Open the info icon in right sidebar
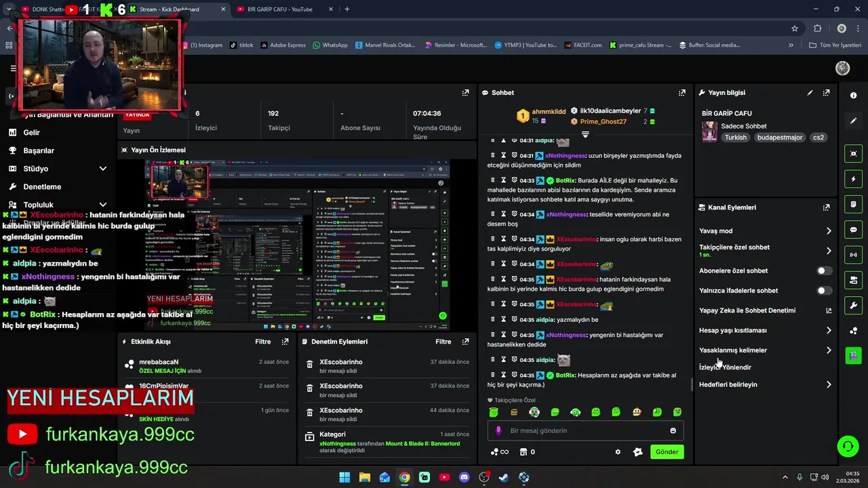The width and height of the screenshot is (868, 488). pyautogui.click(x=853, y=96)
